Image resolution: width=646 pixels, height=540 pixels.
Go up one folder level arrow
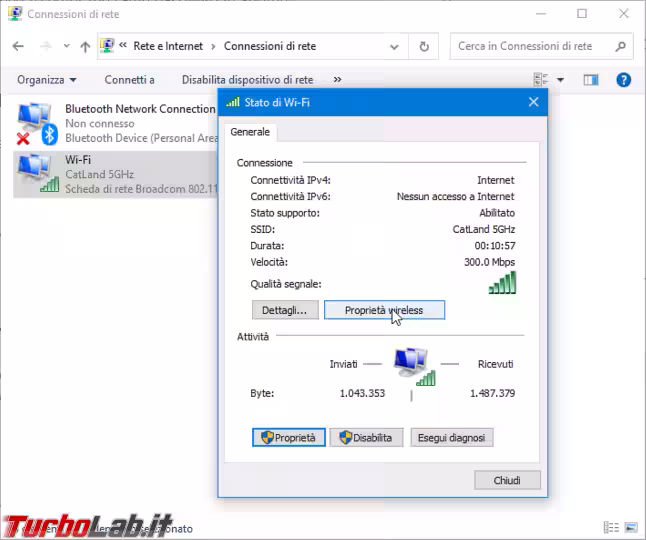[85, 47]
